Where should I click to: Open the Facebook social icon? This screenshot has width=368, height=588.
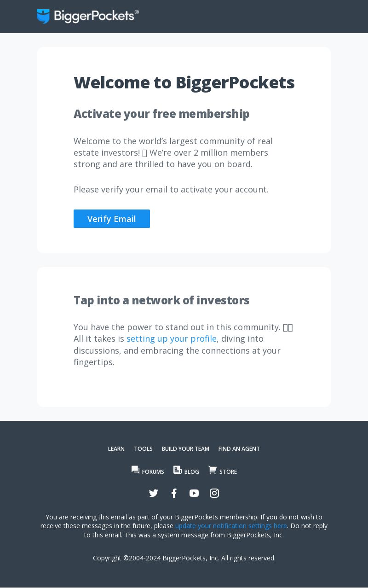[174, 493]
